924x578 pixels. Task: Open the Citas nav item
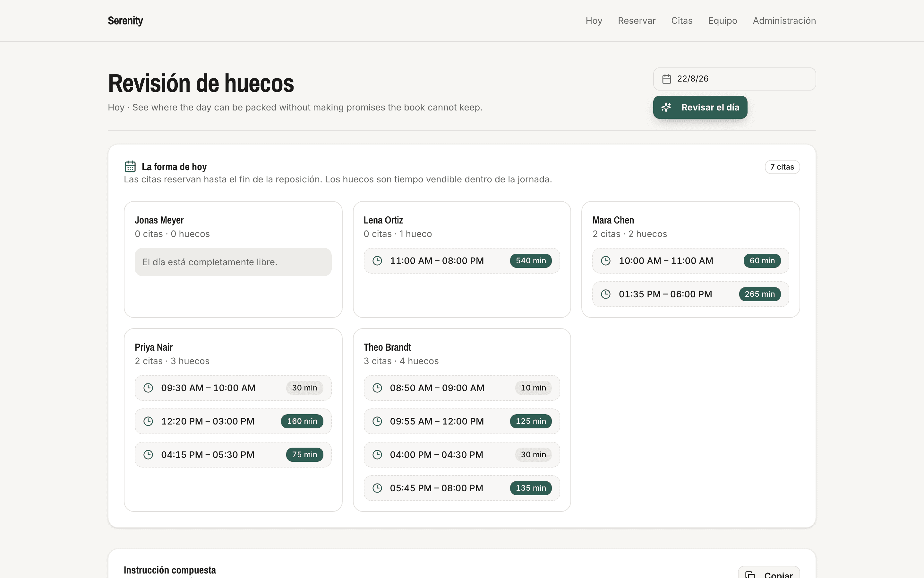pyautogui.click(x=681, y=21)
